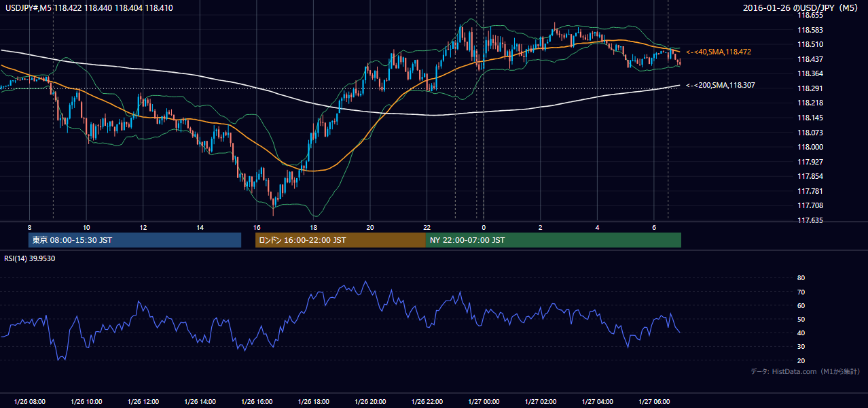Click price axis value 118.073
Image resolution: width=868 pixels, height=408 pixels.
click(x=810, y=133)
